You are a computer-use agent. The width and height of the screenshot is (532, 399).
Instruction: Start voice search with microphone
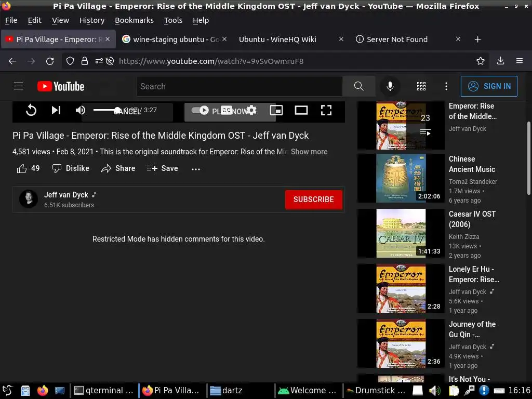[390, 87]
